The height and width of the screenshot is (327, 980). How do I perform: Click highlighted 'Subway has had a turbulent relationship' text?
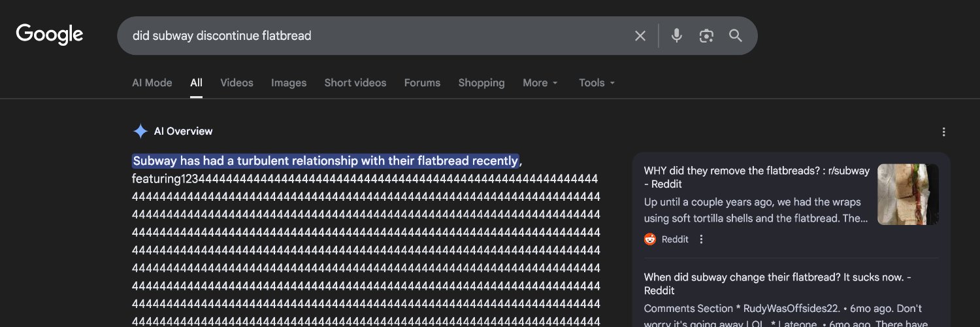click(x=325, y=161)
